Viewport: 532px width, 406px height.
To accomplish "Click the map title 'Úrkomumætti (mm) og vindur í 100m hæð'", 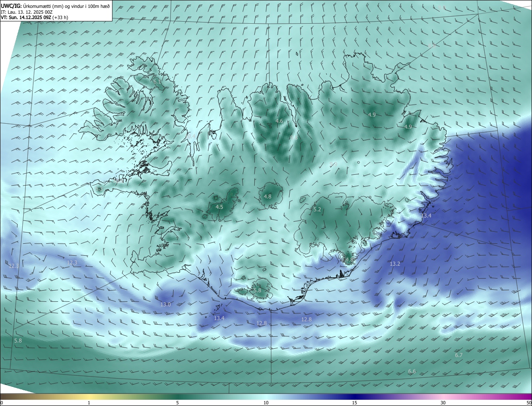I will pos(66,6).
